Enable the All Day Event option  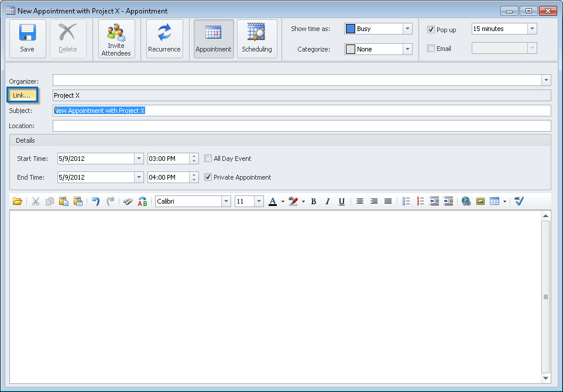point(208,158)
